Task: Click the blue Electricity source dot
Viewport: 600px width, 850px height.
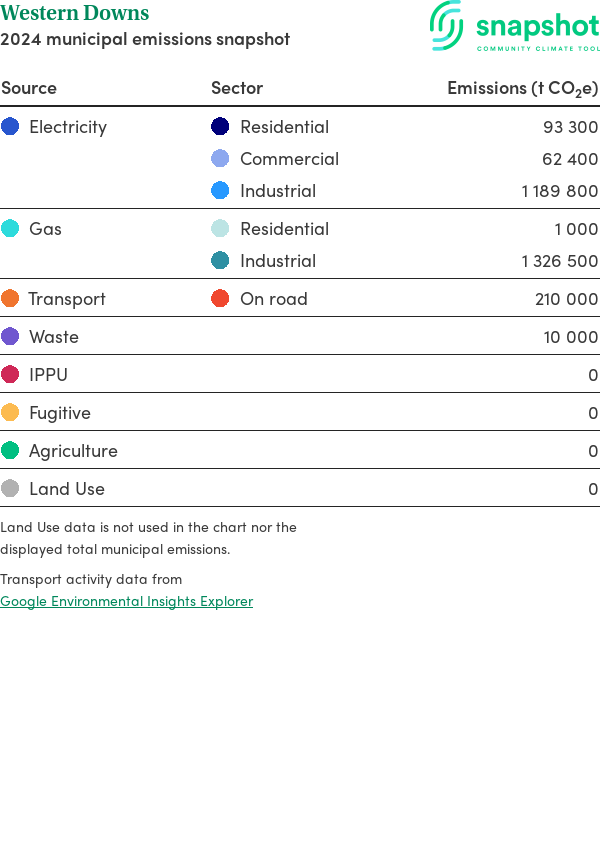Action: point(10,127)
